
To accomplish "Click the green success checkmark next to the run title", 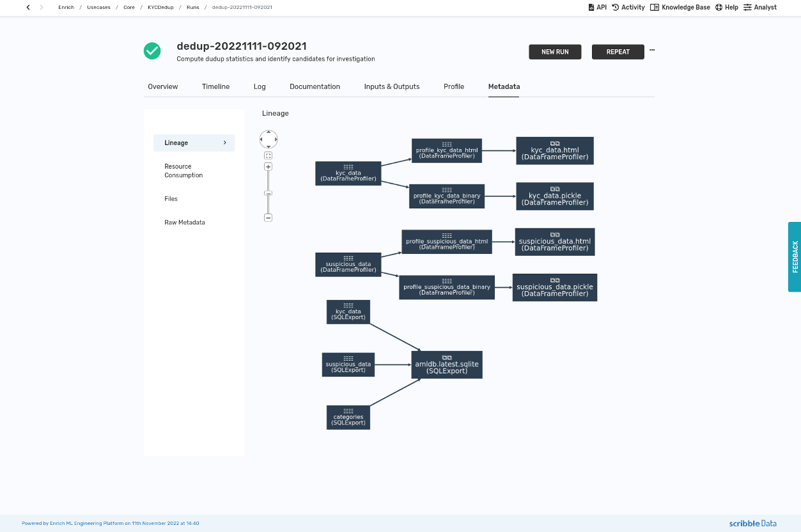I will (152, 51).
